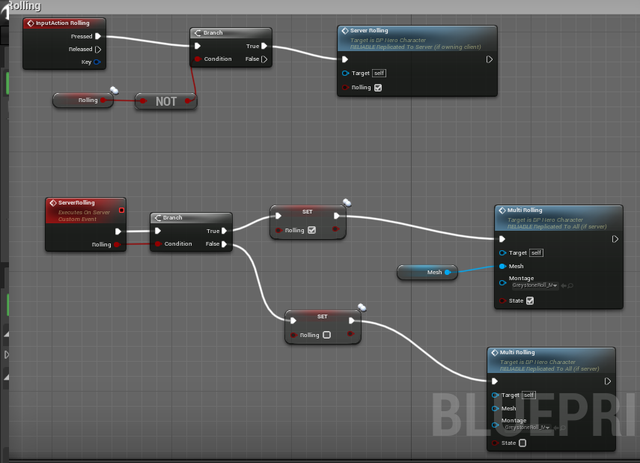Click the Key output pin on InputAction Rolling
640x463 pixels.
coord(97,62)
